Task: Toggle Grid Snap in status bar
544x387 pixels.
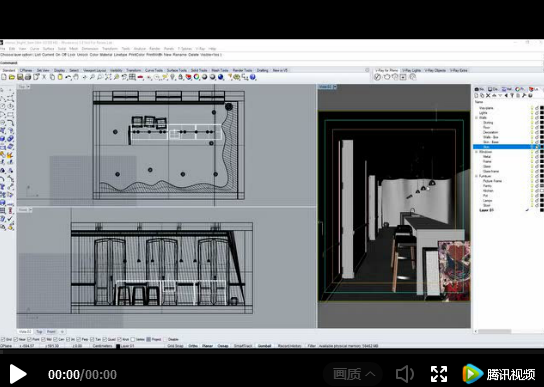Action: pos(175,346)
